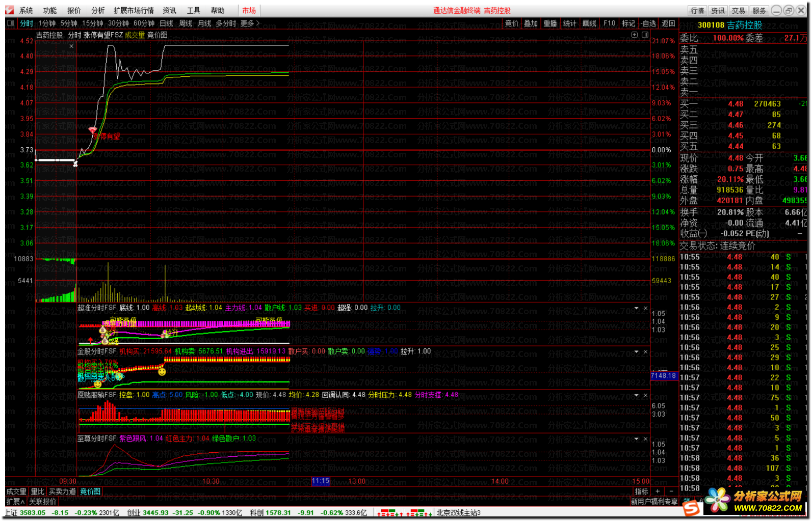Open the 扩展市场行情 menu
The image size is (812, 521).
coord(134,11)
